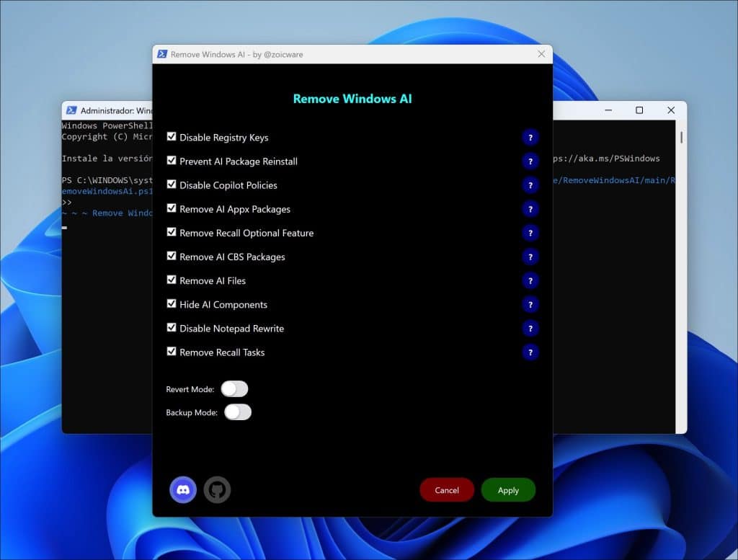Screen dimensions: 738x560
Task: Click the help icon for Disable Notepad Rewrite
Action: (530, 328)
